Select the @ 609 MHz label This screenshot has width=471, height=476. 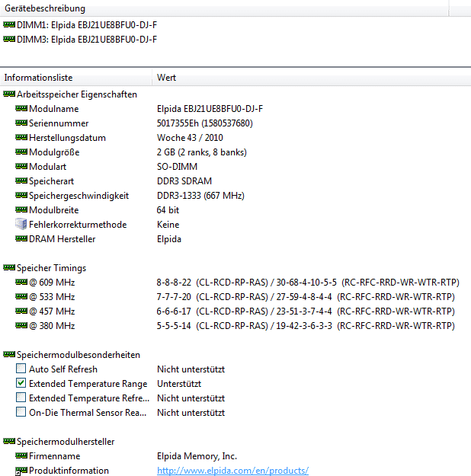point(52,283)
